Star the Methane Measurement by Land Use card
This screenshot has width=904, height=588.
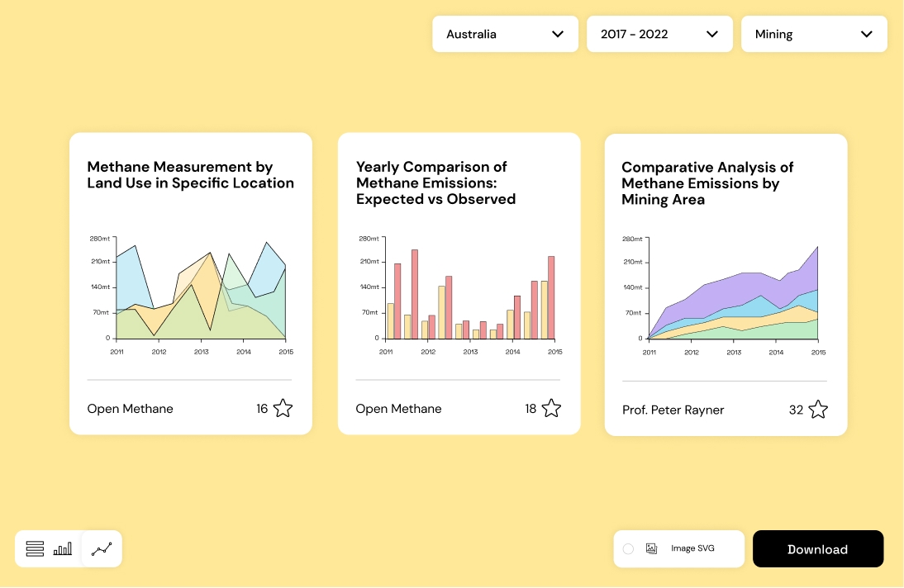tap(283, 408)
